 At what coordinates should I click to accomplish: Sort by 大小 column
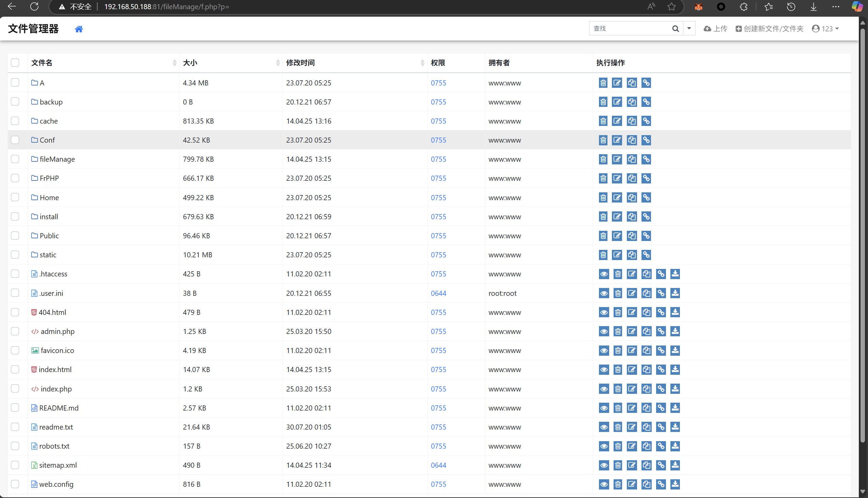click(x=231, y=63)
